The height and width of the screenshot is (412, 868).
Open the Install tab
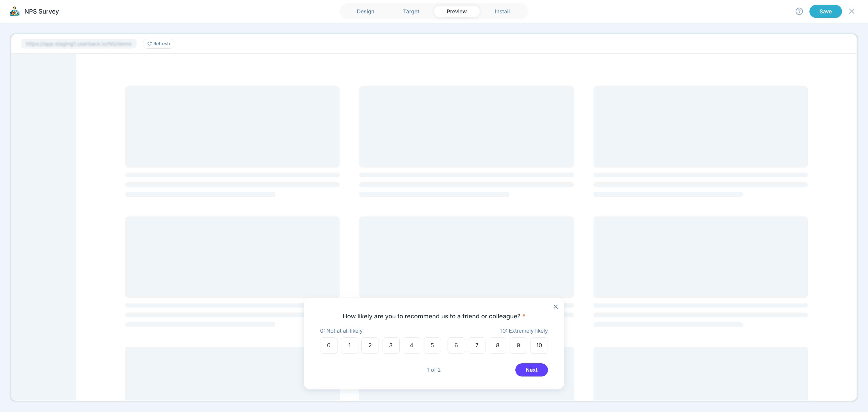502,12
